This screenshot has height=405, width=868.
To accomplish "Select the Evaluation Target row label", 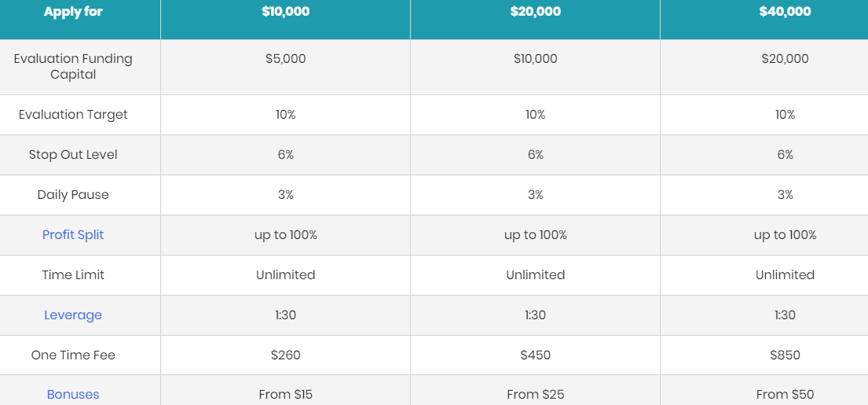I will (x=73, y=115).
